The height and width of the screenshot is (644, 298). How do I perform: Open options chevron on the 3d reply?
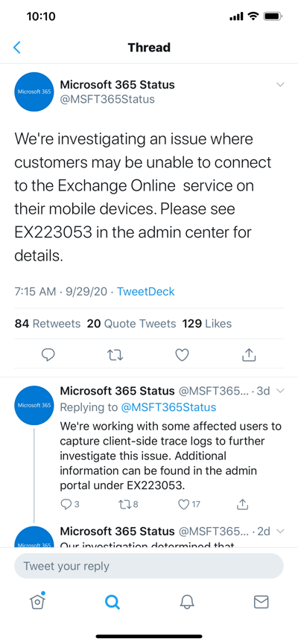coord(280,390)
